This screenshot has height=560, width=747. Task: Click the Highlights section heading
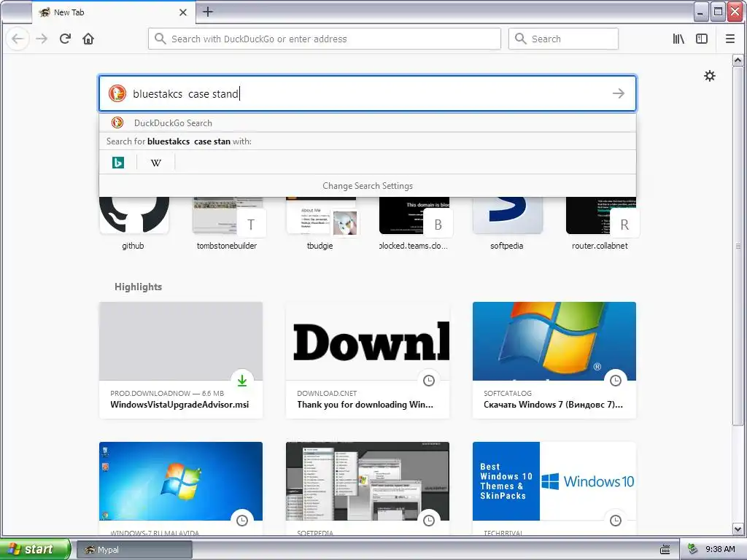[x=138, y=287]
